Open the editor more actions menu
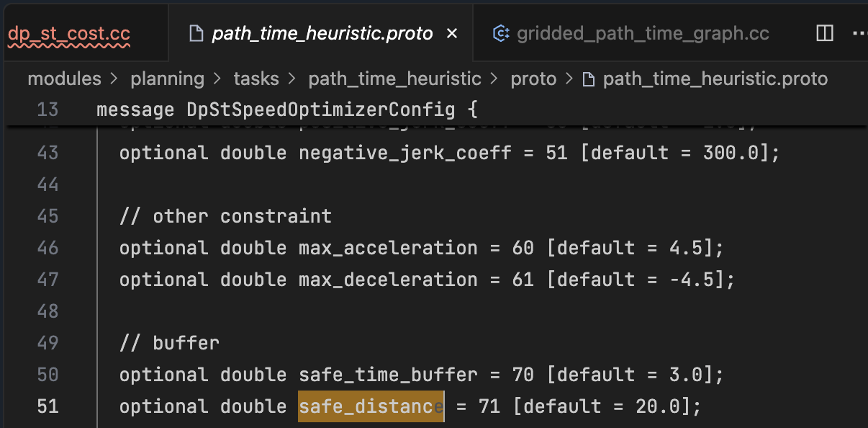 pyautogui.click(x=859, y=33)
